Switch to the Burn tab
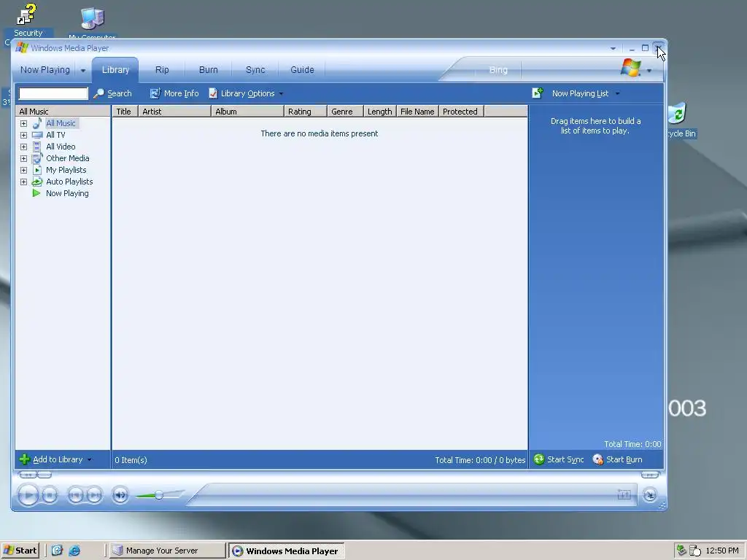 [208, 69]
